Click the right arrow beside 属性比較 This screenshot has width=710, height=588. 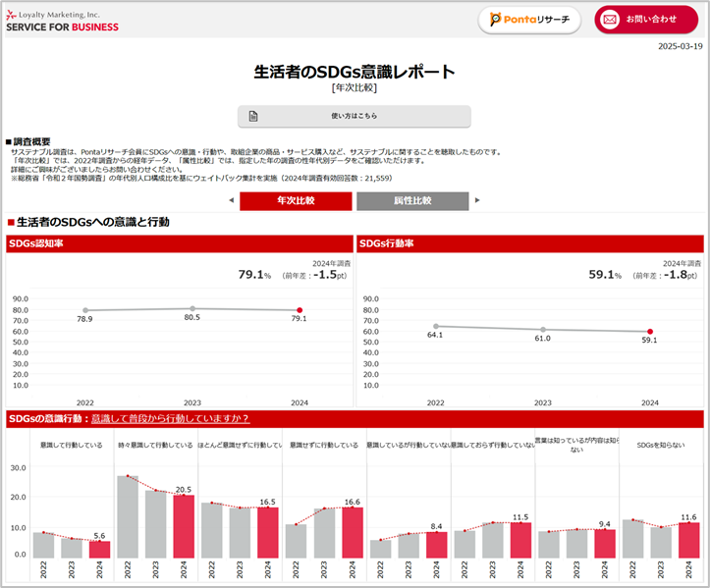coord(477,200)
